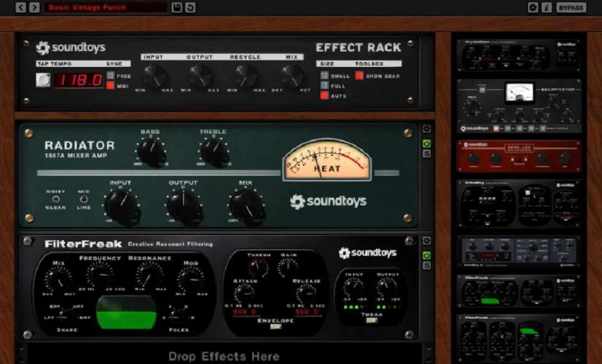Toggle SHOW GEAR in toolbox
This screenshot has width=602, height=364.
[x=359, y=76]
